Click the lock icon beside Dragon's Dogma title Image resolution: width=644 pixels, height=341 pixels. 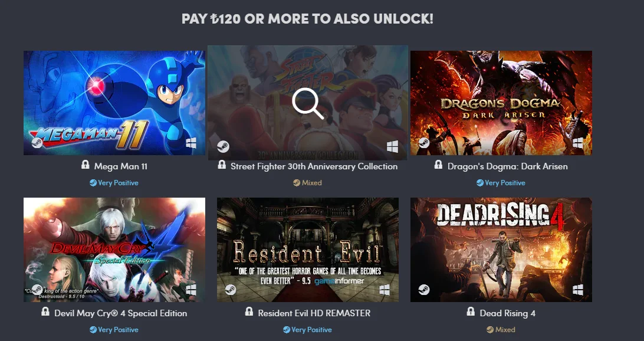click(438, 165)
